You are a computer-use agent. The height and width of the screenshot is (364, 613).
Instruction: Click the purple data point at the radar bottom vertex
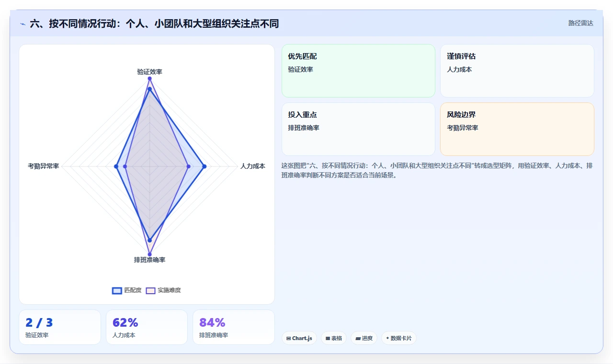[x=149, y=254]
